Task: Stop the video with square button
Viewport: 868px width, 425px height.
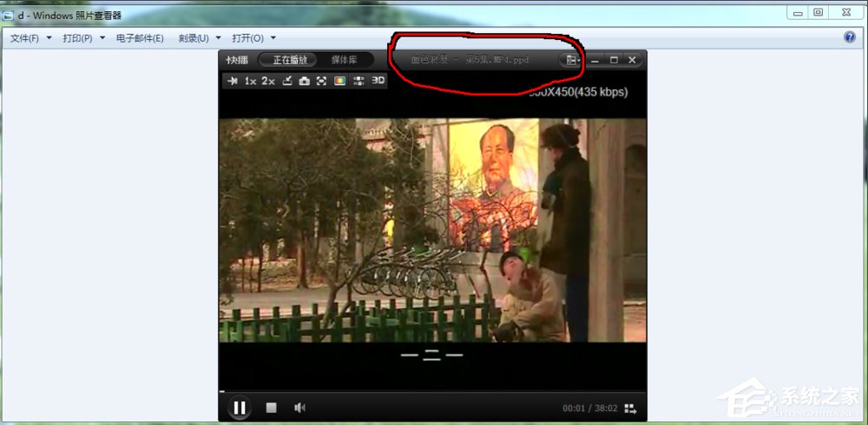Action: [x=271, y=408]
